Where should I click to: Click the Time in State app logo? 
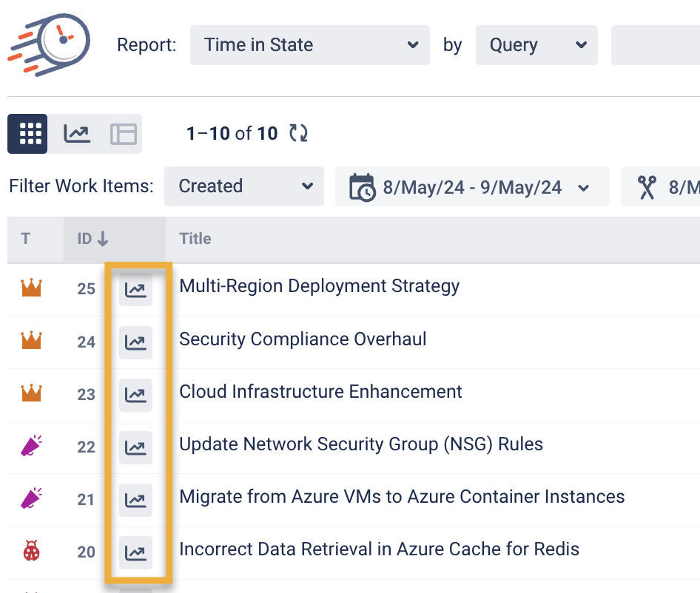[x=50, y=44]
